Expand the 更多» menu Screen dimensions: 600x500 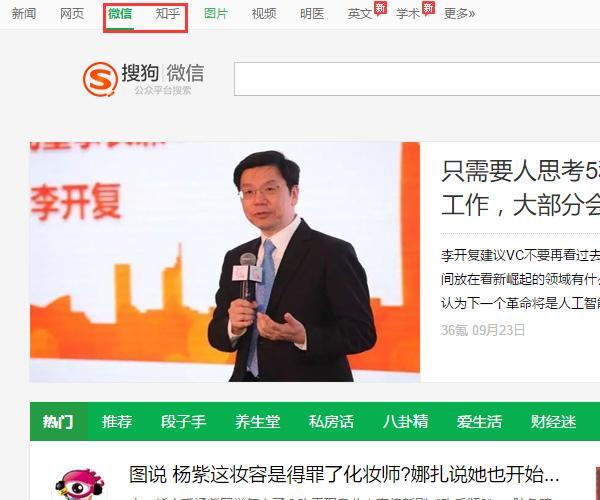click(x=459, y=14)
